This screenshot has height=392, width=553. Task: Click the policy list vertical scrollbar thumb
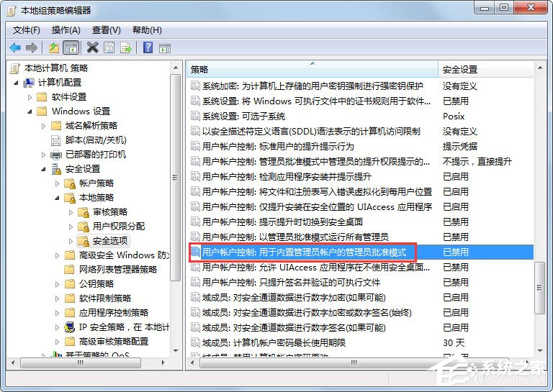coord(539,287)
